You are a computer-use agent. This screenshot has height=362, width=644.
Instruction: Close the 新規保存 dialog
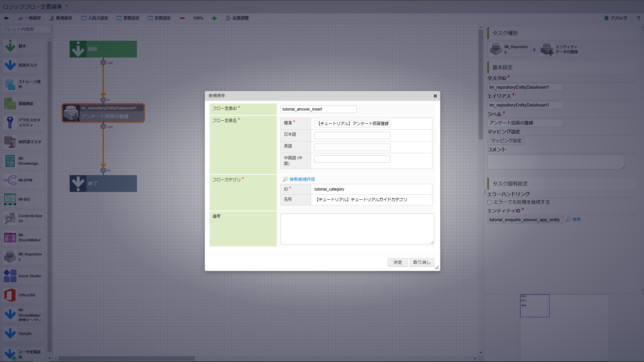[435, 96]
